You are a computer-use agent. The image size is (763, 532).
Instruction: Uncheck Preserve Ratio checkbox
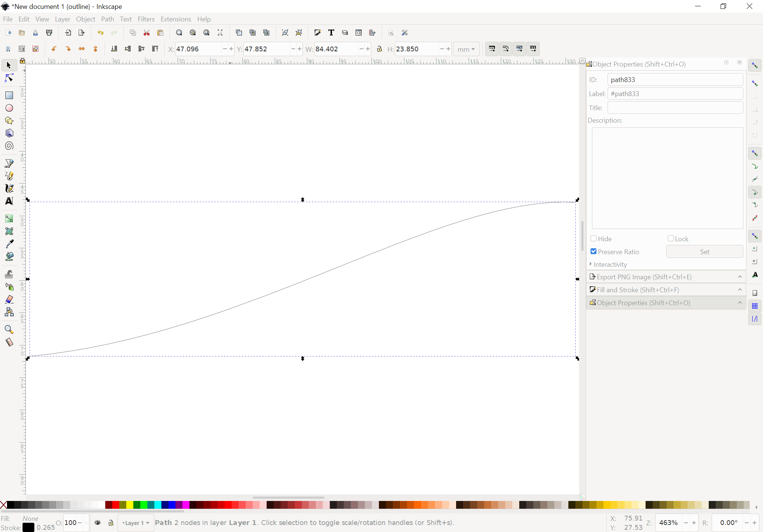coord(593,252)
